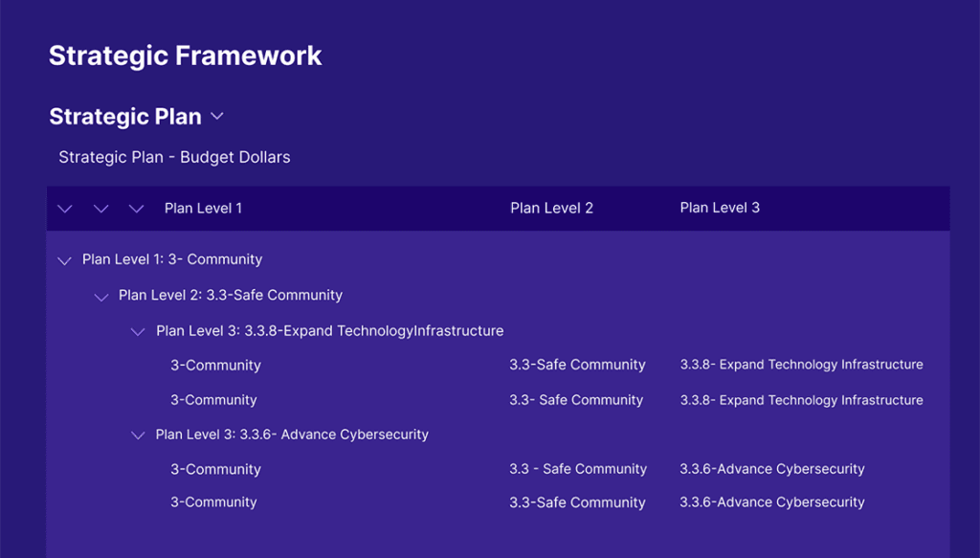Select the Strategic Plan - Budget Dollars label

[174, 157]
